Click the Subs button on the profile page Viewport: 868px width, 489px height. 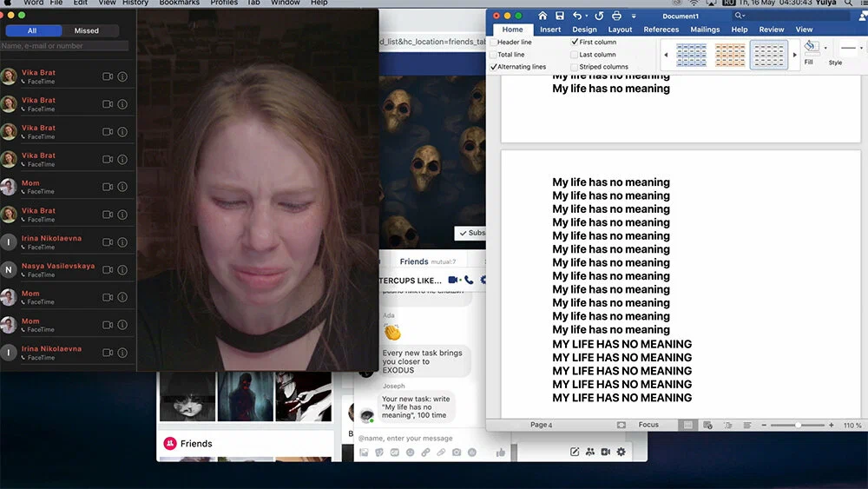pyautogui.click(x=471, y=233)
